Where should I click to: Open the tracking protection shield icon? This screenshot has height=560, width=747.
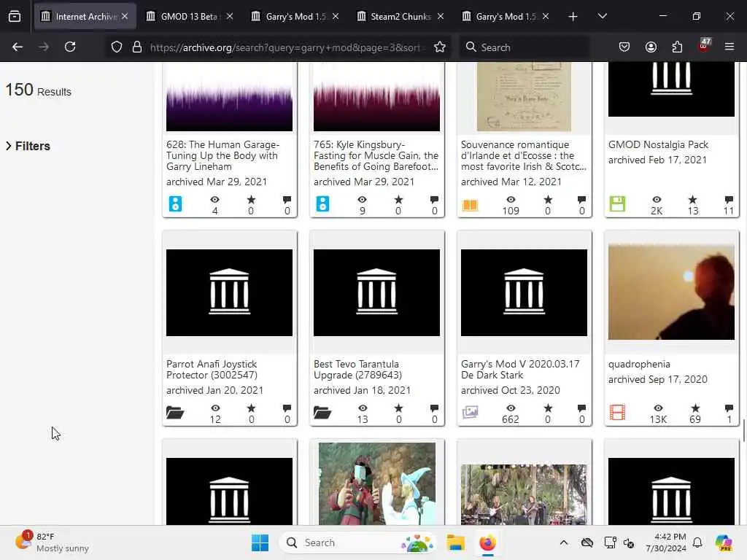tap(117, 47)
